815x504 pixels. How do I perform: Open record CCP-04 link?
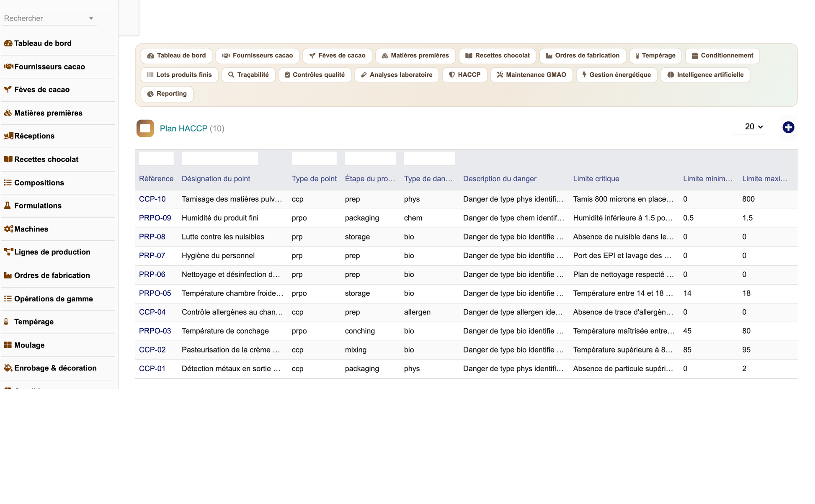point(152,312)
